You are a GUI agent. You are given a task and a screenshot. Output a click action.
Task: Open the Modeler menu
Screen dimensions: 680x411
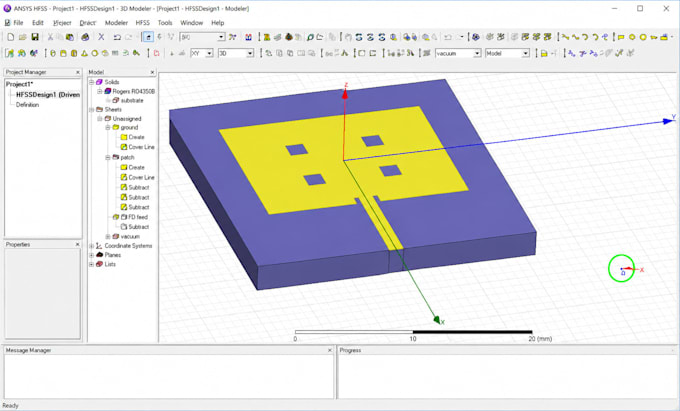(116, 23)
